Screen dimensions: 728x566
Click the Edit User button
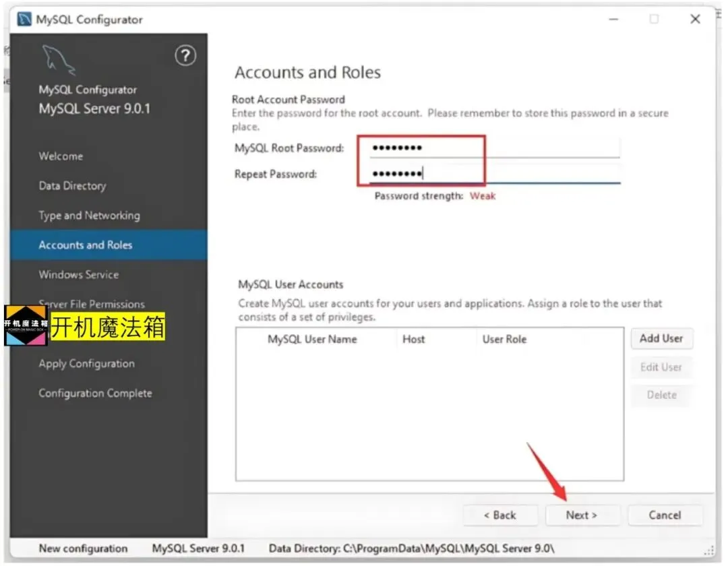pos(661,367)
